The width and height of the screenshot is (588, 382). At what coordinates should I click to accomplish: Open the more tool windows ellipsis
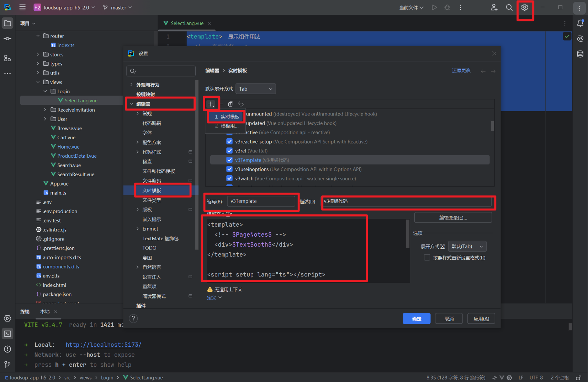point(7,74)
